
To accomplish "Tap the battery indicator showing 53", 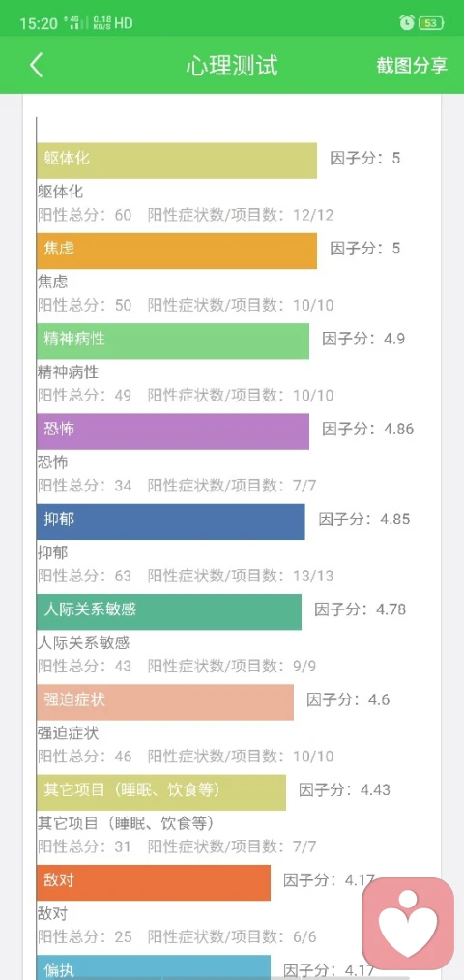I will (x=431, y=23).
